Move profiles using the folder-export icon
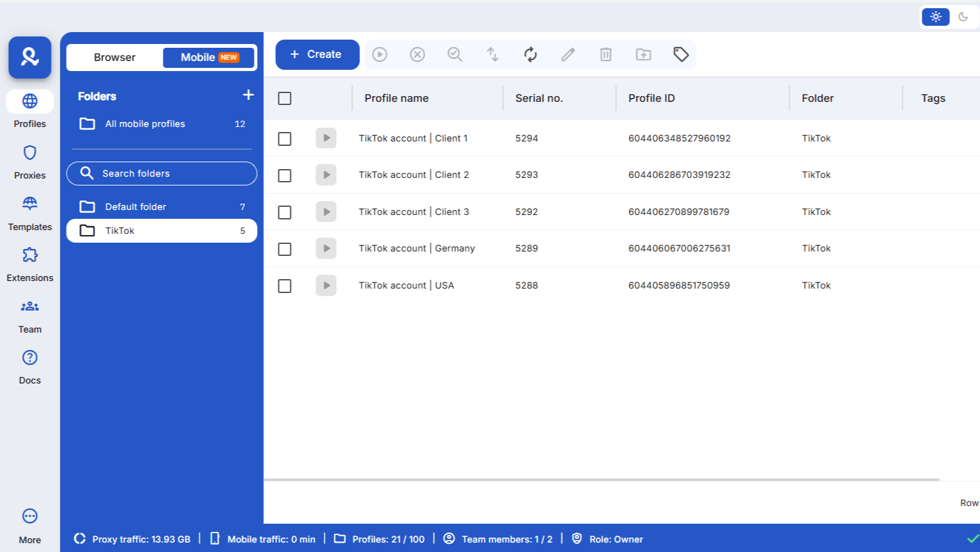 pyautogui.click(x=643, y=54)
